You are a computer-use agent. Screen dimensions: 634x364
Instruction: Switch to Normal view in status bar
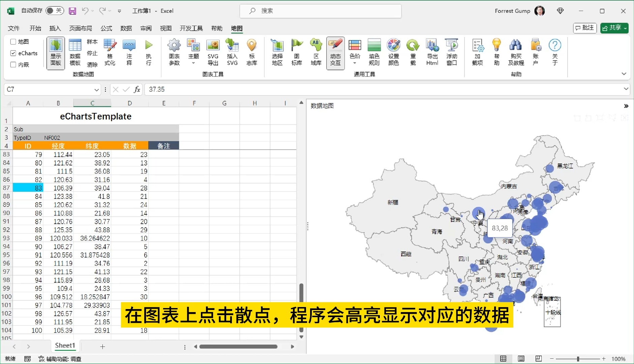[503, 359]
